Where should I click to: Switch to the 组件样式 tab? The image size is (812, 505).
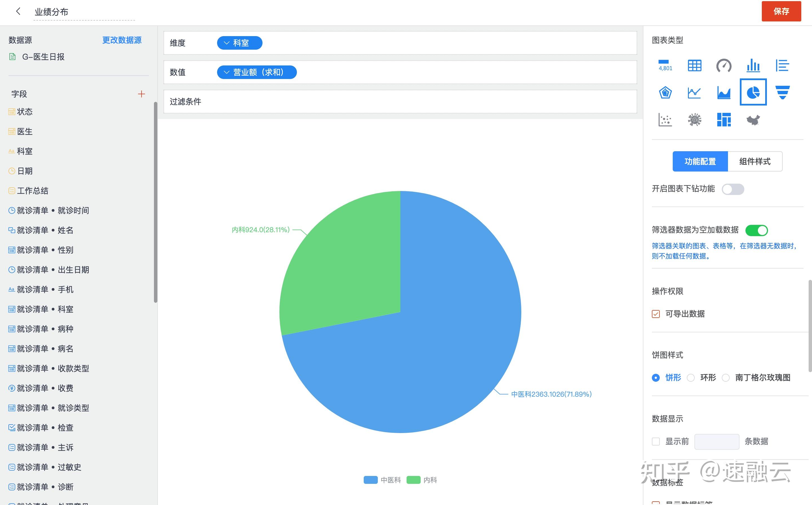pos(755,161)
